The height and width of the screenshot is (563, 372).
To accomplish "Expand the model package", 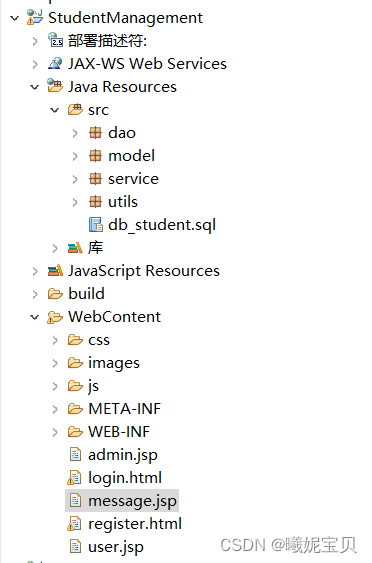I will coord(75,156).
